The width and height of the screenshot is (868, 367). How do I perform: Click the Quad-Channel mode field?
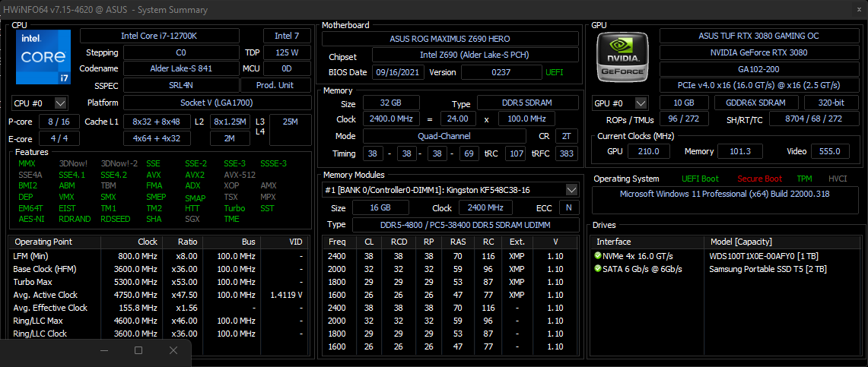tap(444, 136)
